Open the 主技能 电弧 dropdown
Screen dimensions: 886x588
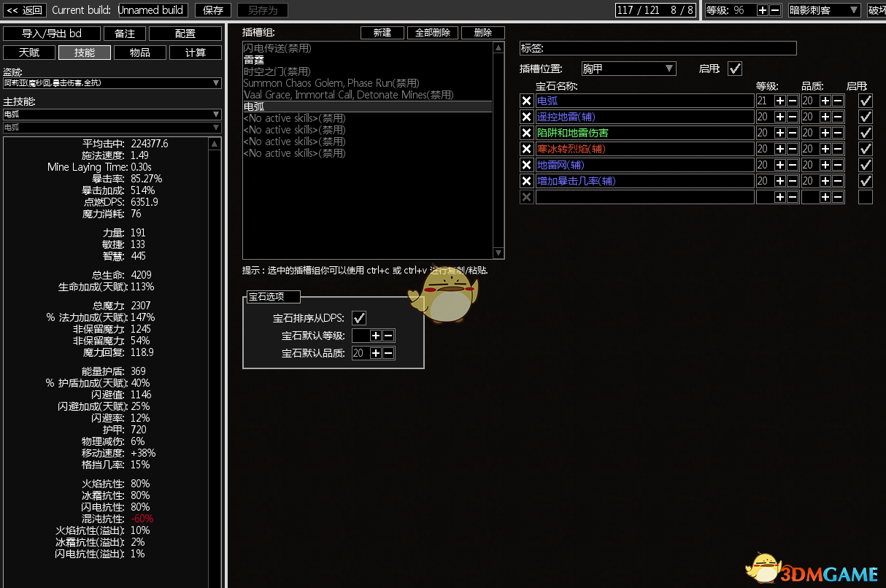pos(112,115)
